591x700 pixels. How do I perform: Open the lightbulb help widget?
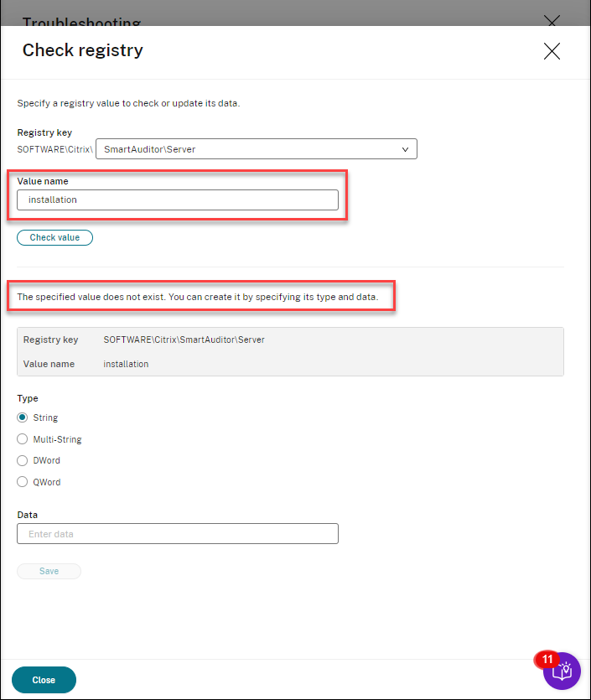click(564, 671)
